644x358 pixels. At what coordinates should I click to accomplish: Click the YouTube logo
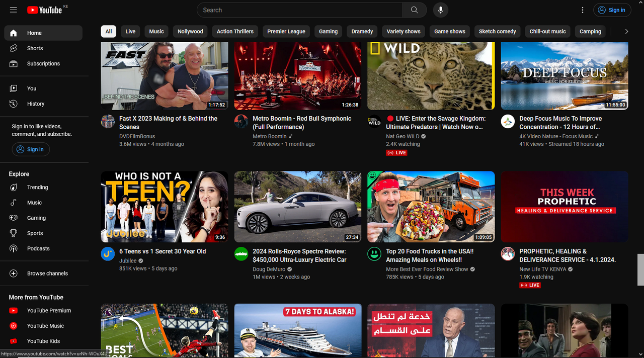click(44, 10)
